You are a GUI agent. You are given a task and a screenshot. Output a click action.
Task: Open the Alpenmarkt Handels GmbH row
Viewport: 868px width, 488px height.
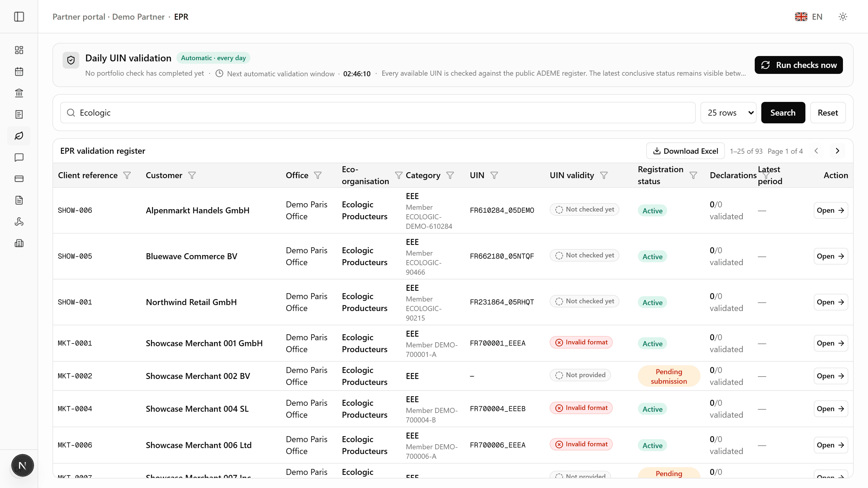831,210
